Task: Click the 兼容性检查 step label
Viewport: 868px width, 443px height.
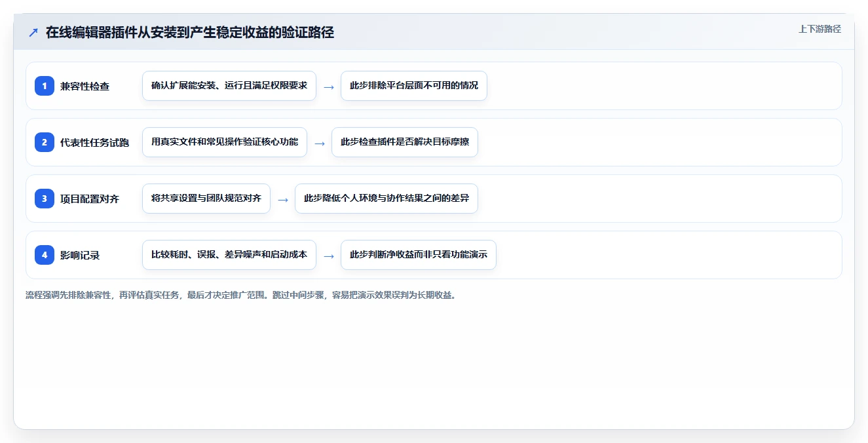Action: [x=85, y=87]
